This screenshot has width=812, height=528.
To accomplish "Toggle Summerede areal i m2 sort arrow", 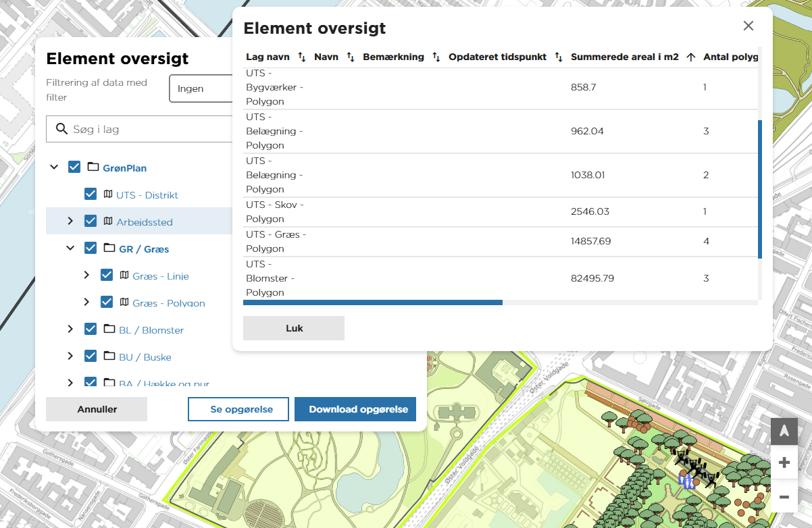I will click(690, 57).
